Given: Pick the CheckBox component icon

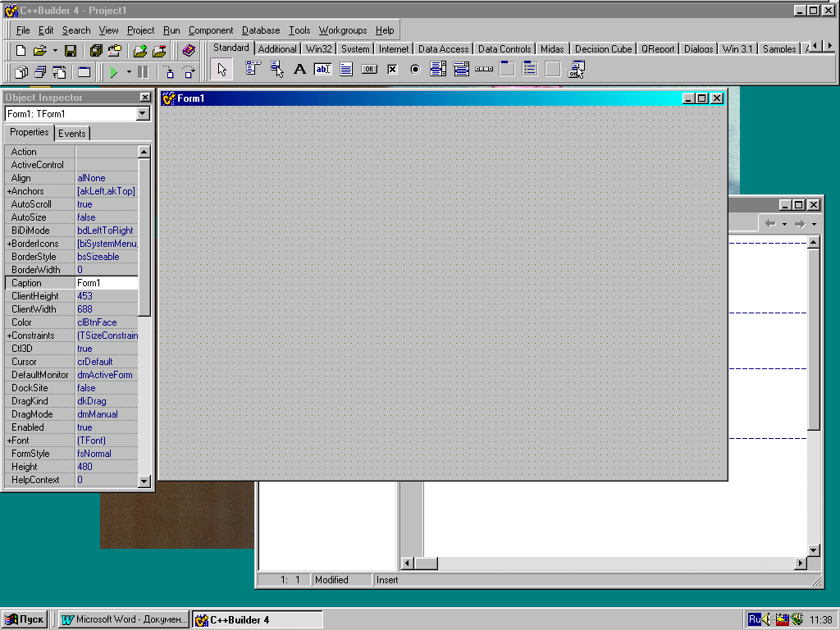Looking at the screenshot, I should coord(392,69).
